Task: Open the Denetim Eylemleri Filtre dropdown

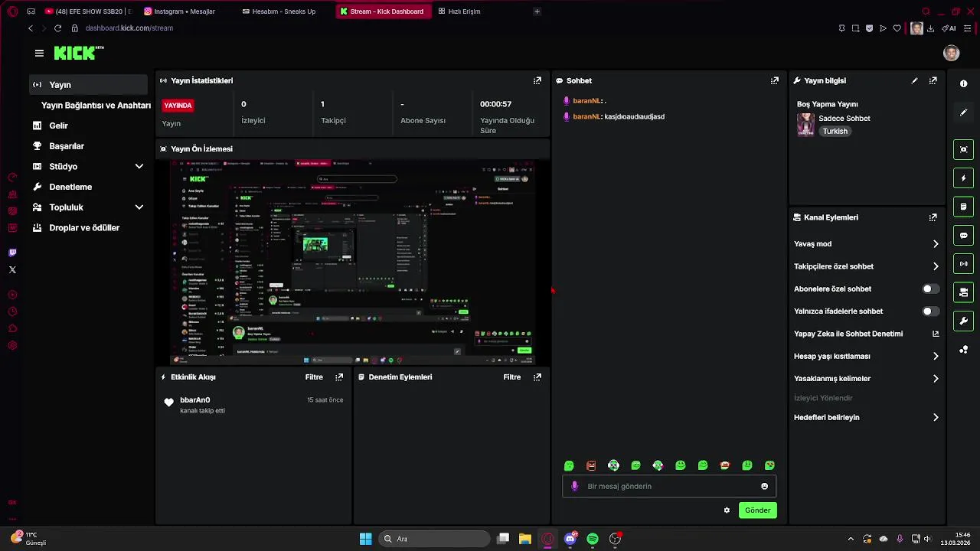Action: [x=512, y=377]
